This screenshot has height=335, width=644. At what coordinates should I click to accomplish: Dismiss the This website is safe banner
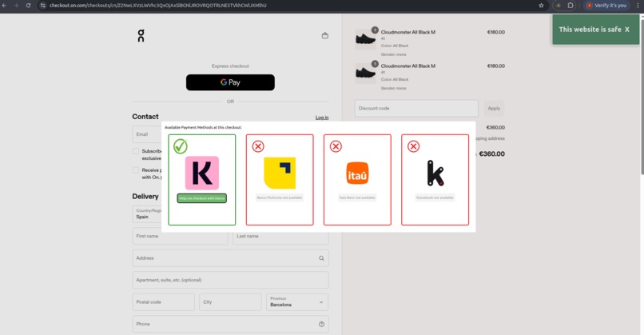coord(626,30)
